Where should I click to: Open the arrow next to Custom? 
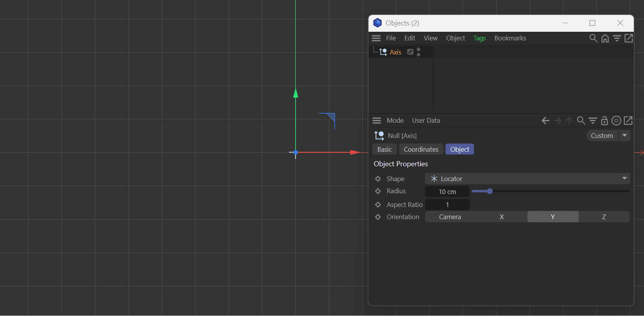point(624,135)
